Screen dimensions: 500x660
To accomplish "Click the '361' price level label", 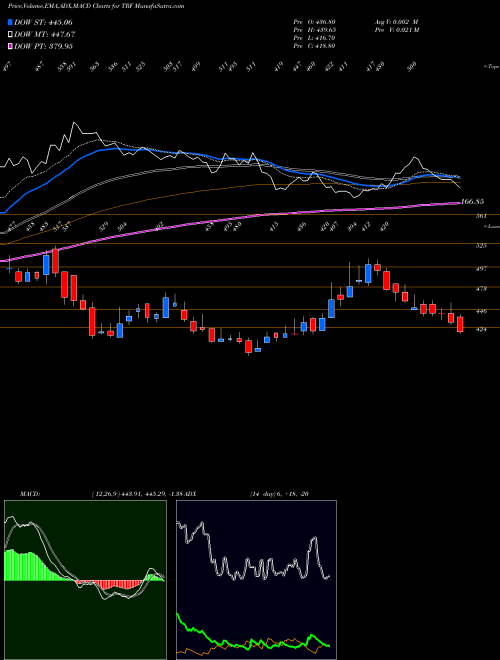I will click(481, 216).
